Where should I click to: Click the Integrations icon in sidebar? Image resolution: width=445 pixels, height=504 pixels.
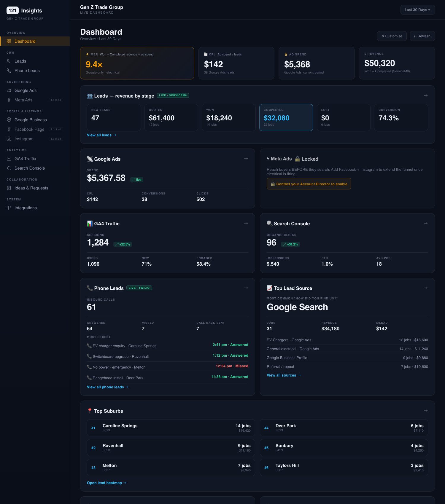coord(9,208)
